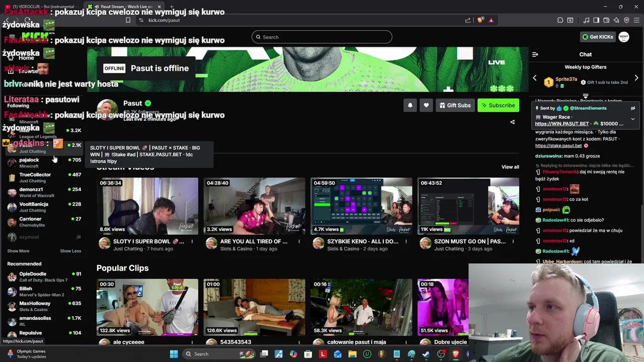This screenshot has height=362, width=644.
Task: Open Microsoft Store from the taskbar
Action: pos(308,354)
